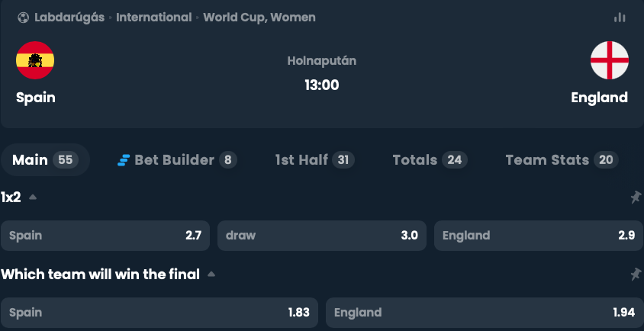Viewport: 644px width, 331px height.
Task: Open the 1st Half tab
Action: [314, 159]
